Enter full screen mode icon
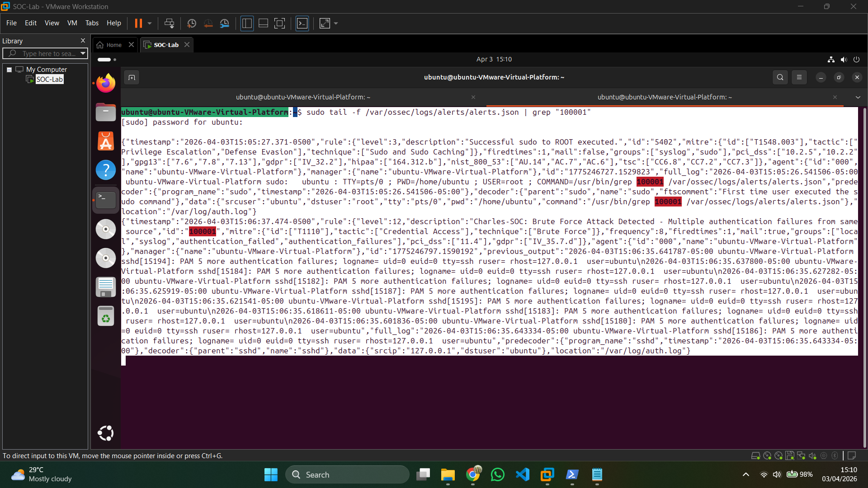The height and width of the screenshot is (488, 868). [280, 23]
